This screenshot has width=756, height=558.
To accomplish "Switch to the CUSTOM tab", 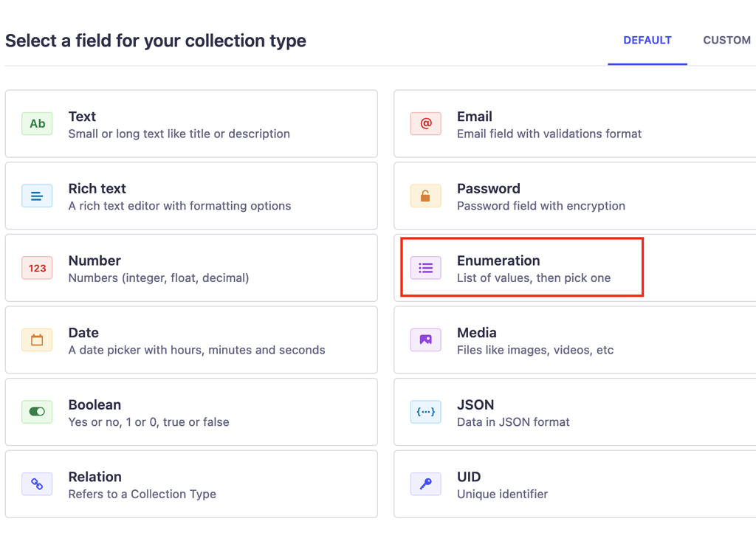I will coord(726,41).
